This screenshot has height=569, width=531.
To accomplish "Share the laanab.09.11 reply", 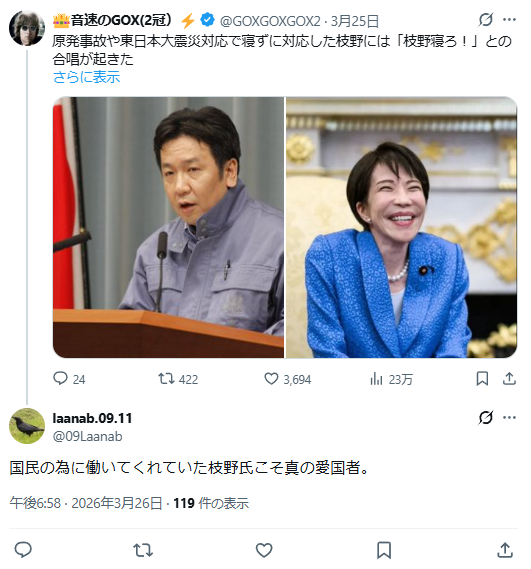I will tap(505, 550).
